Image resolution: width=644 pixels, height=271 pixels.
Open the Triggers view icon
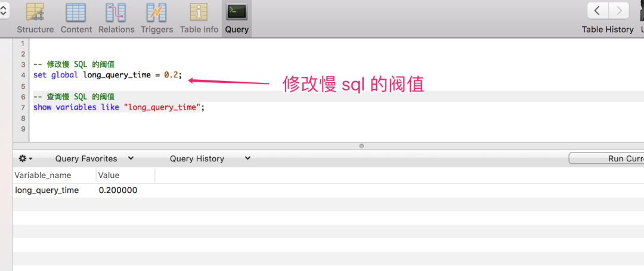tap(156, 13)
